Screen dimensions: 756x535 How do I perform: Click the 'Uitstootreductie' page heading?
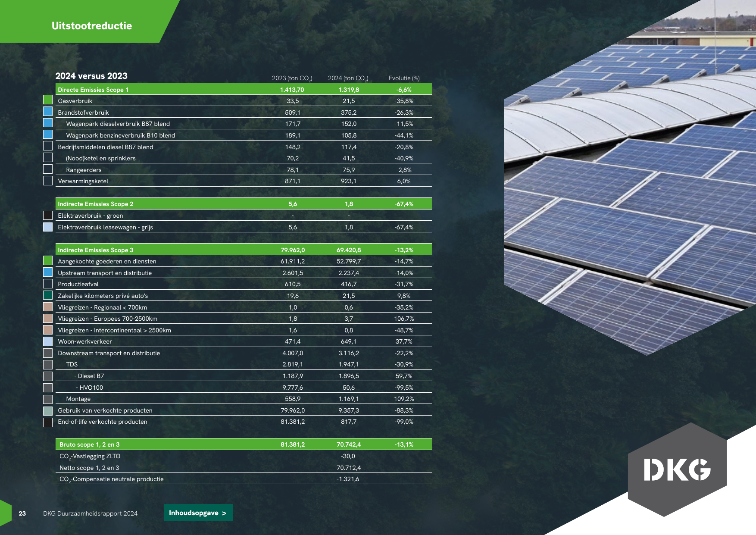(92, 26)
